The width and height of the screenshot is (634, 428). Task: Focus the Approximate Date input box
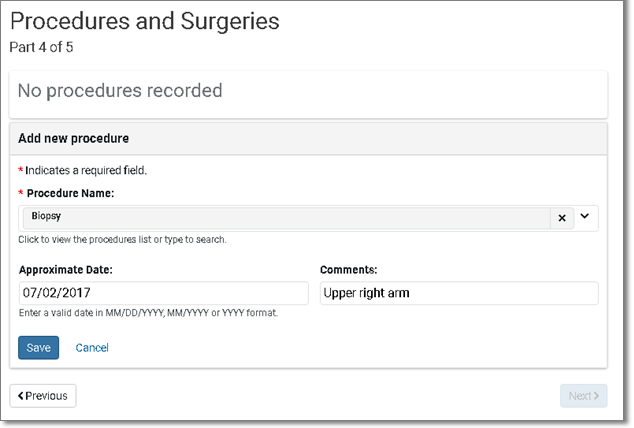tap(163, 293)
